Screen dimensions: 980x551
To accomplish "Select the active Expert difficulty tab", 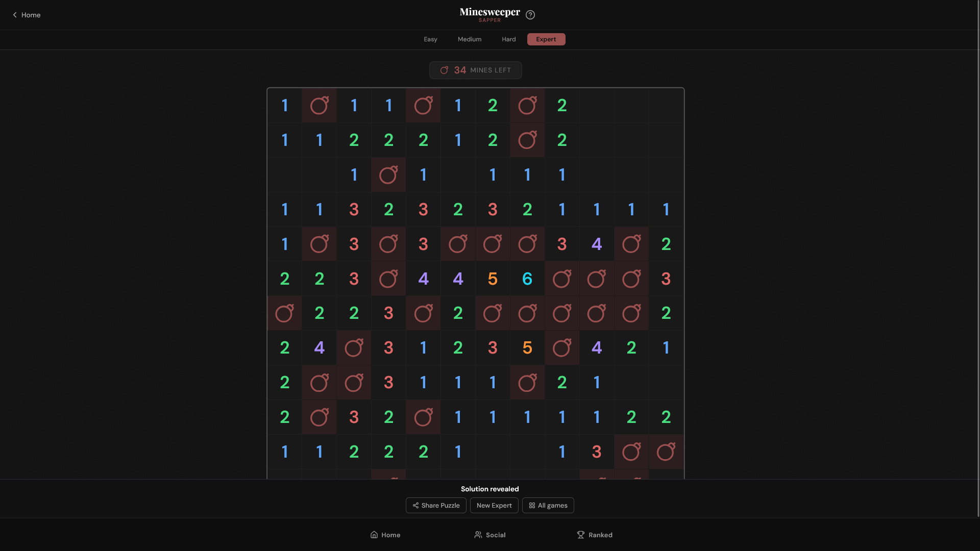I will tap(546, 39).
